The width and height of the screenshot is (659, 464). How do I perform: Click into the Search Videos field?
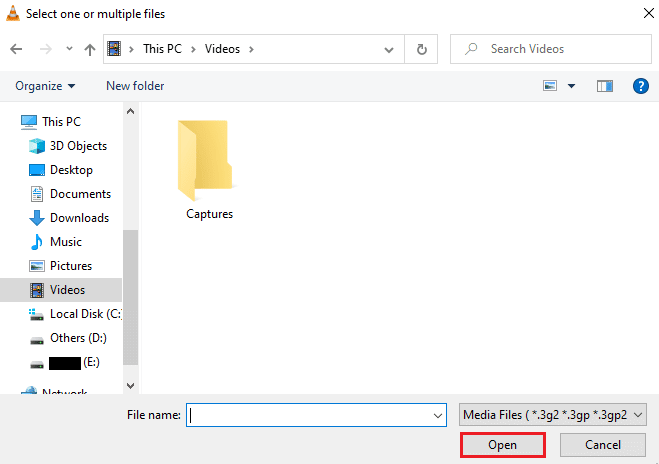click(551, 49)
